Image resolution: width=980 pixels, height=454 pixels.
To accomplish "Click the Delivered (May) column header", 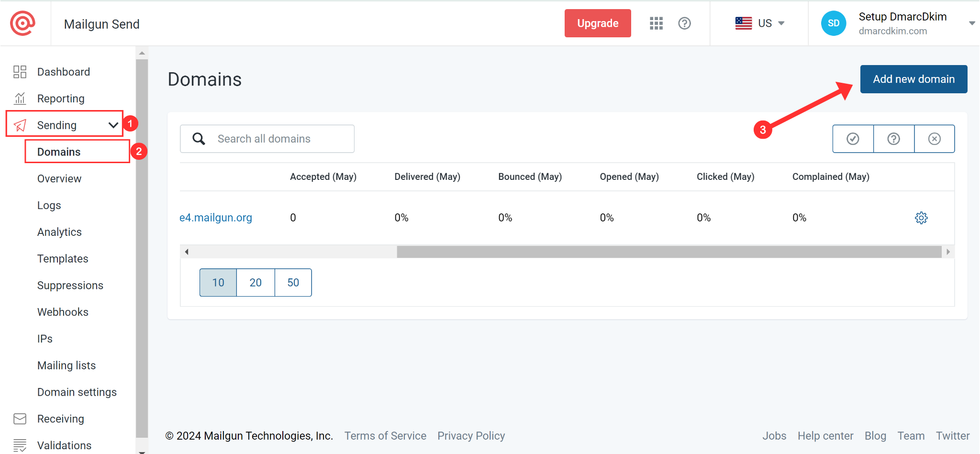I will (x=427, y=177).
